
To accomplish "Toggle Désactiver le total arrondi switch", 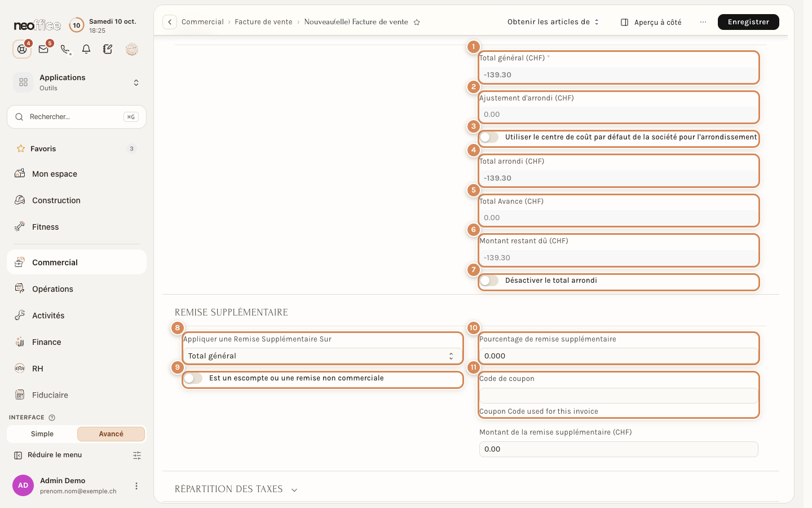I will tap(489, 281).
